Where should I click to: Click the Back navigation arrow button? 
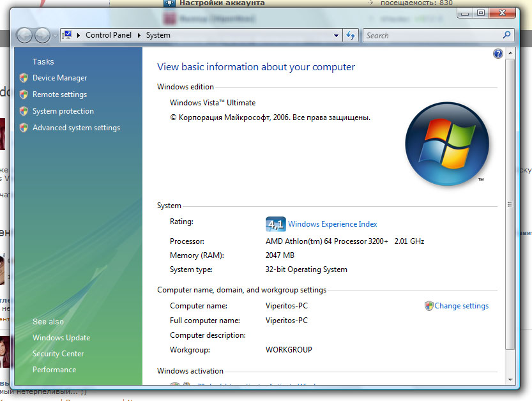pyautogui.click(x=25, y=36)
